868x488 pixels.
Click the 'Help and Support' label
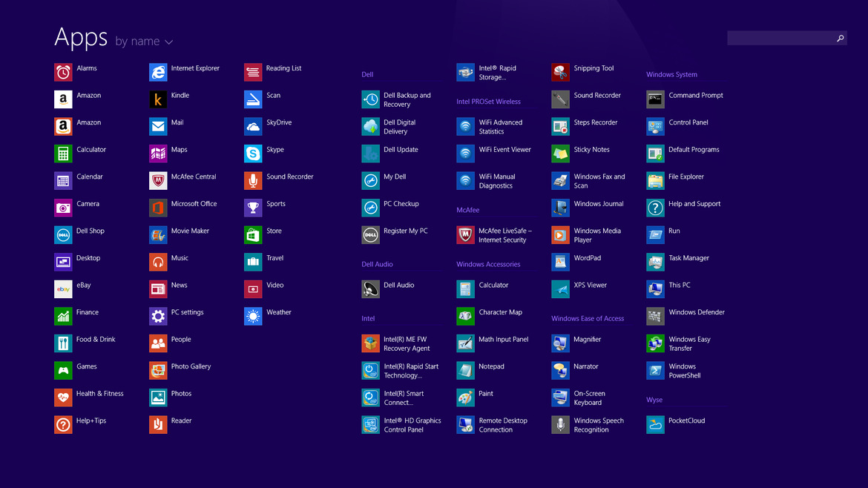point(694,204)
